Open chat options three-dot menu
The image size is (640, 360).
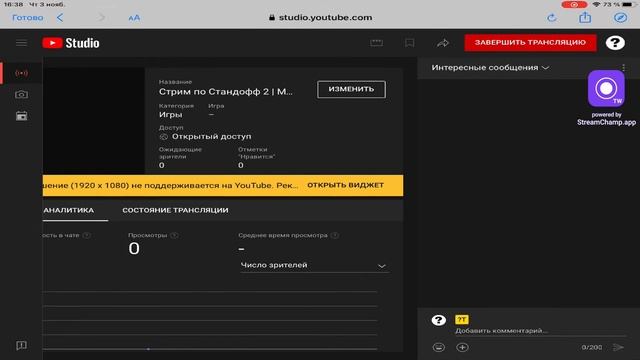623,68
